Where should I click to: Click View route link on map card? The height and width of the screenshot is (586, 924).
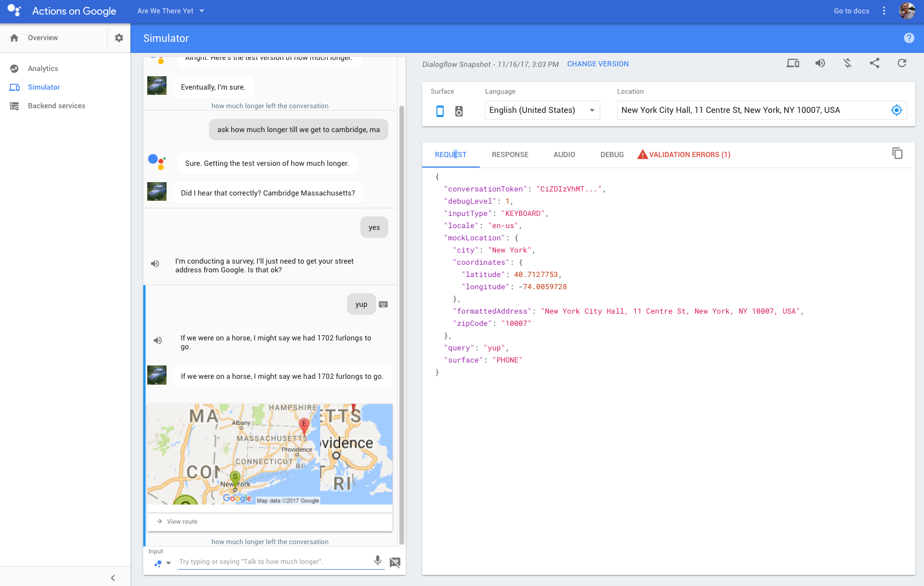point(182,522)
